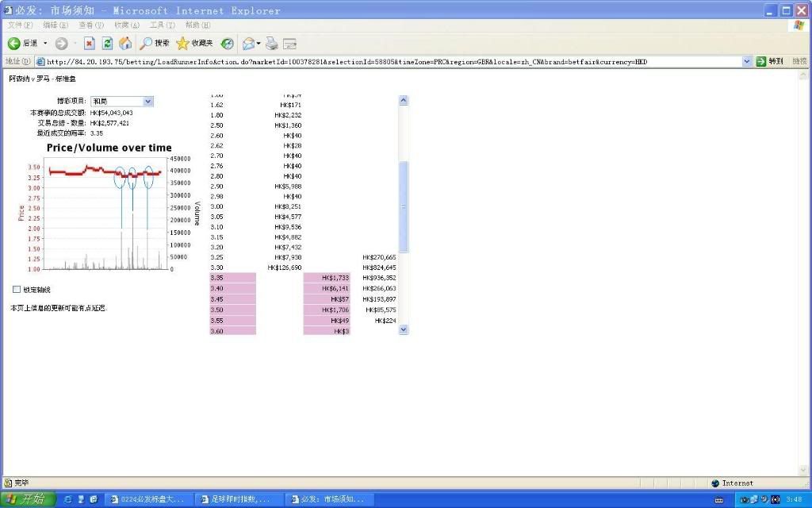Click the Mail envelope toolbar icon
812x508 pixels.
click(x=248, y=43)
